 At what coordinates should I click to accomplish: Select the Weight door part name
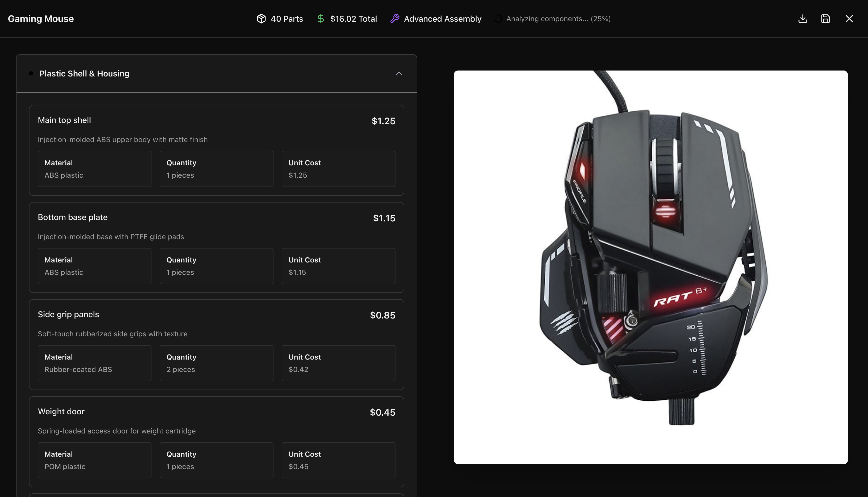(x=61, y=411)
